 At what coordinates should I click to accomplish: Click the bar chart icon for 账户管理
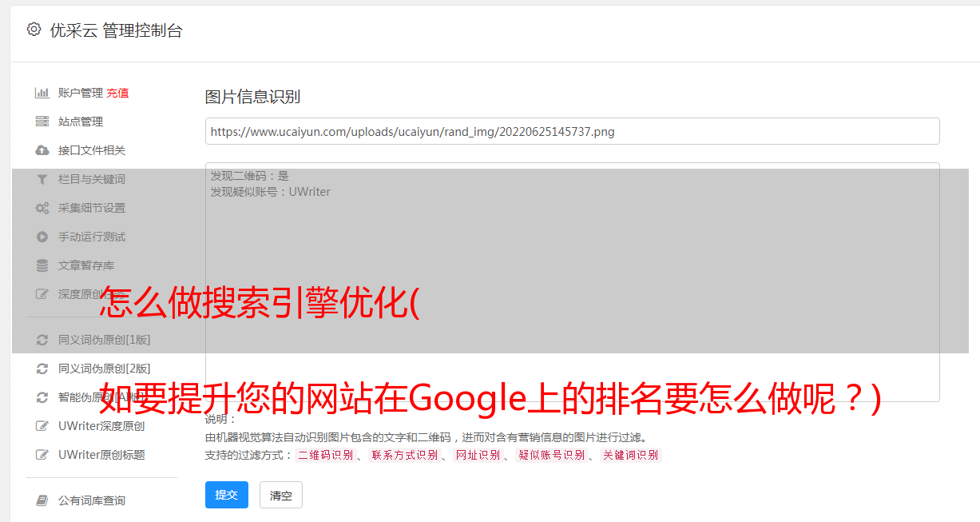pos(42,93)
